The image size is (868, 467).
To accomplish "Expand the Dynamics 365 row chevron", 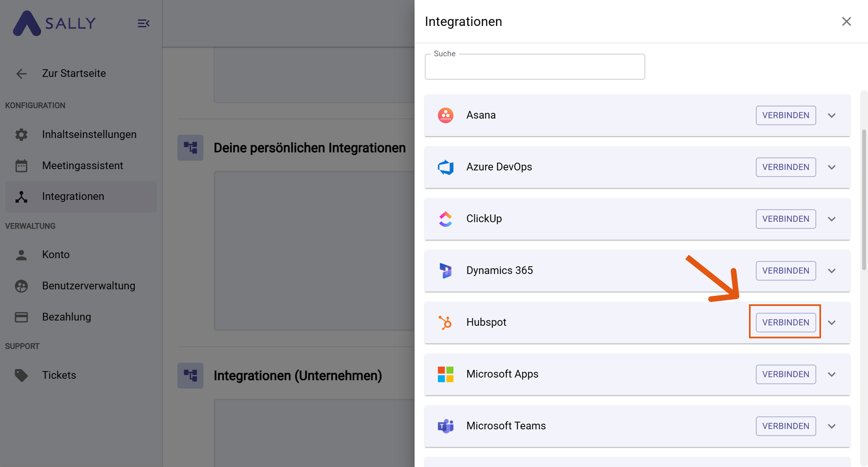I will [832, 271].
